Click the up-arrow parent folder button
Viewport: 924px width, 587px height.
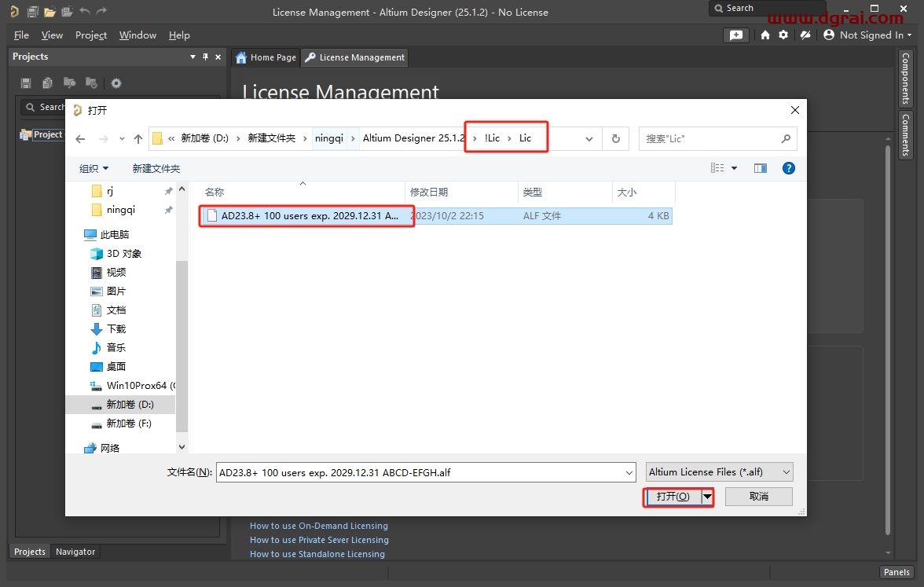point(138,138)
